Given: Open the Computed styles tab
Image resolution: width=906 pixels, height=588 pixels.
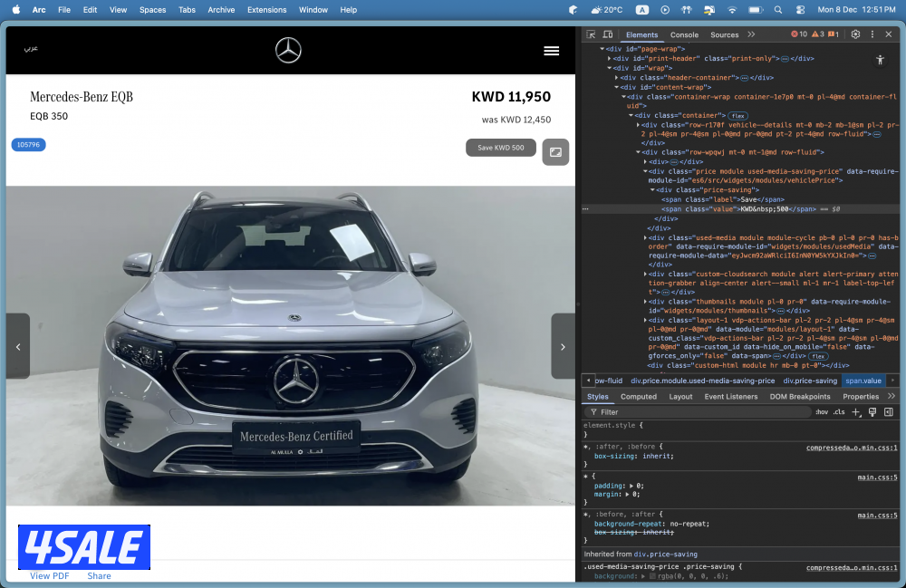Looking at the screenshot, I should 638,397.
